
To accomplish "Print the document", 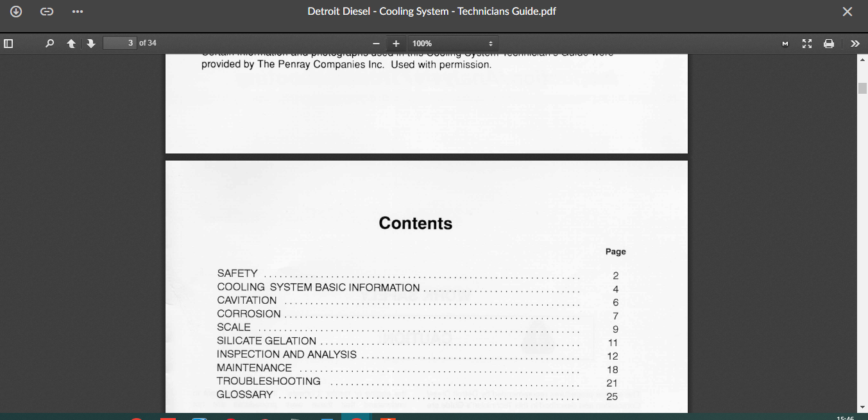I will click(x=829, y=44).
